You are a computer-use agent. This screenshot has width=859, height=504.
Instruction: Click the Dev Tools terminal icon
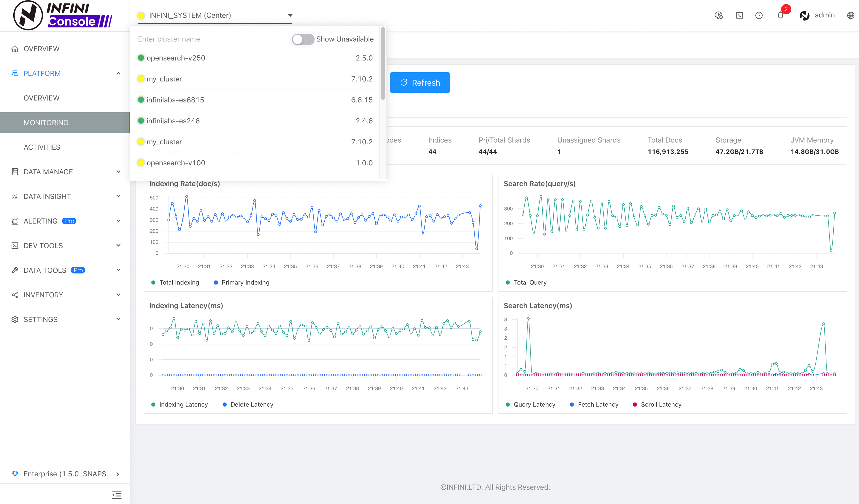[x=15, y=245]
